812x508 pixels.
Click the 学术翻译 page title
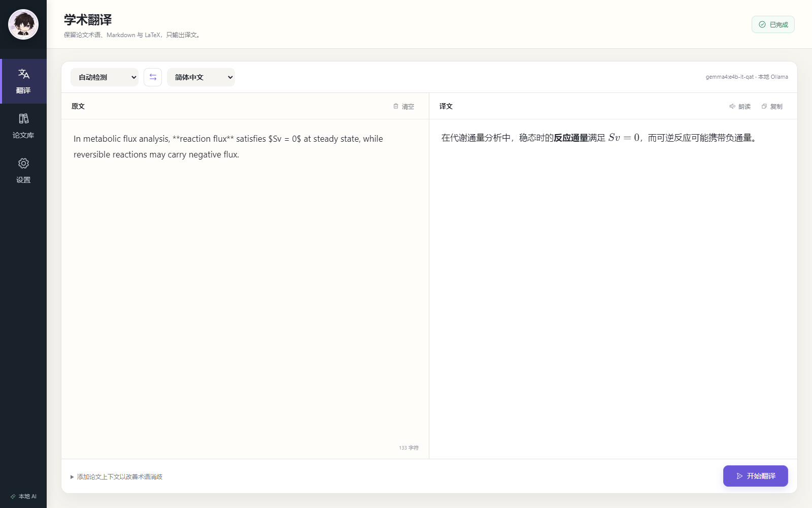click(88, 20)
